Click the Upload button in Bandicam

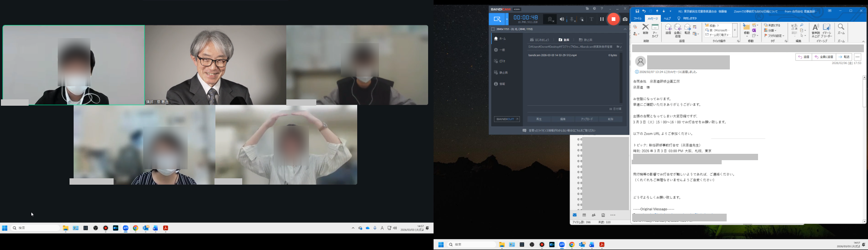pyautogui.click(x=586, y=119)
